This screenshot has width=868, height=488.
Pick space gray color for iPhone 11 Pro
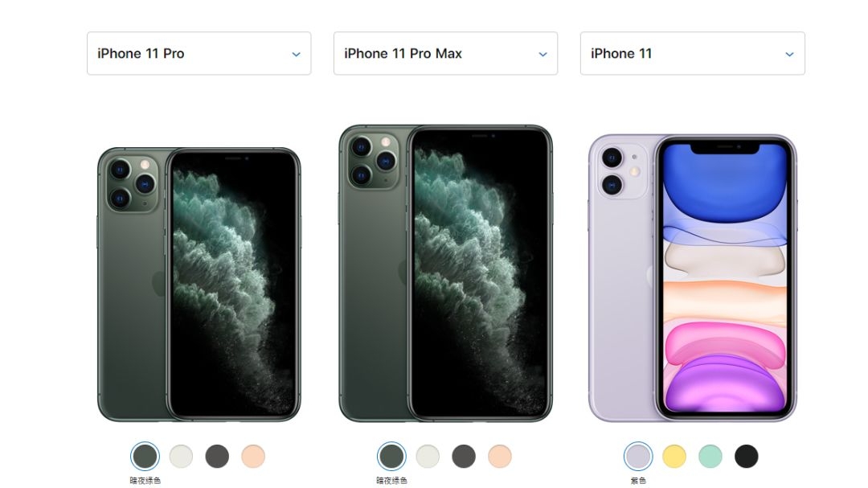point(217,457)
